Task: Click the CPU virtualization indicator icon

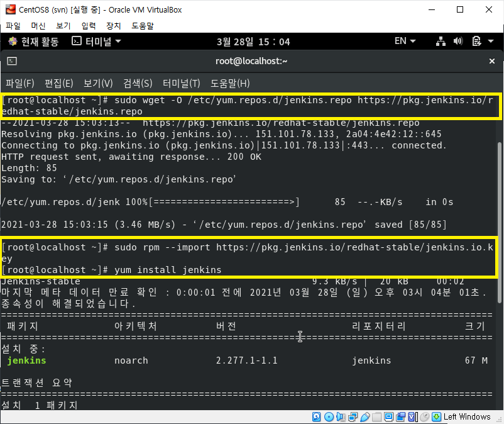Action: coord(413,417)
